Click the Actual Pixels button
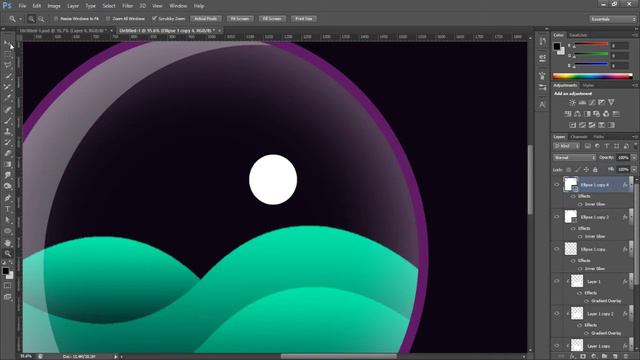Screen dimensions: 640x360 [x=206, y=19]
